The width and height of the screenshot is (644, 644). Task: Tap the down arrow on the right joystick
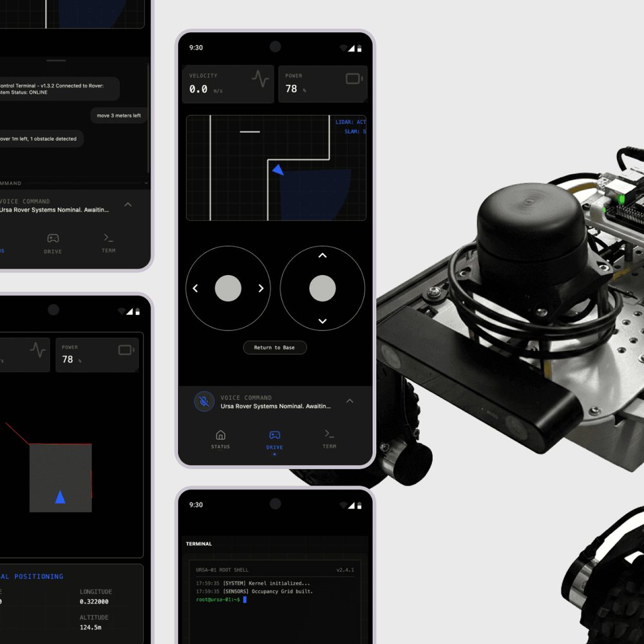coord(323,321)
